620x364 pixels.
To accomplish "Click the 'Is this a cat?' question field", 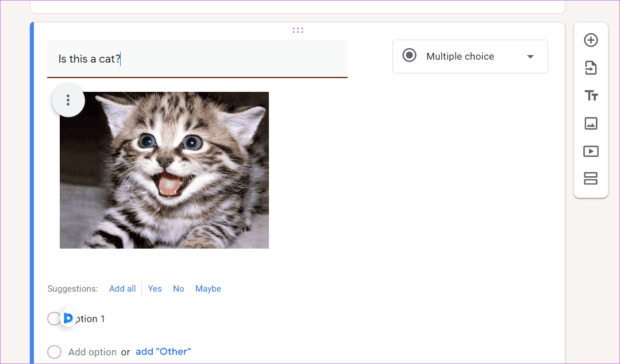I will tap(197, 59).
